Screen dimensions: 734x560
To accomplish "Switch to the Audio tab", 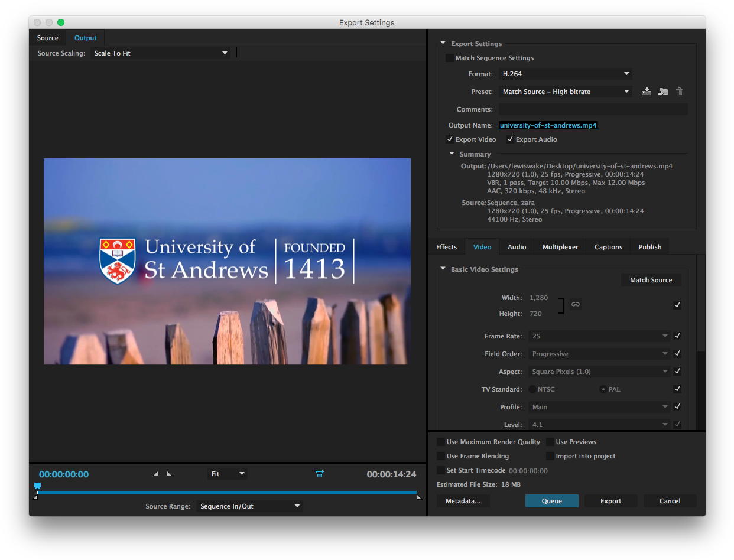I will coord(517,247).
